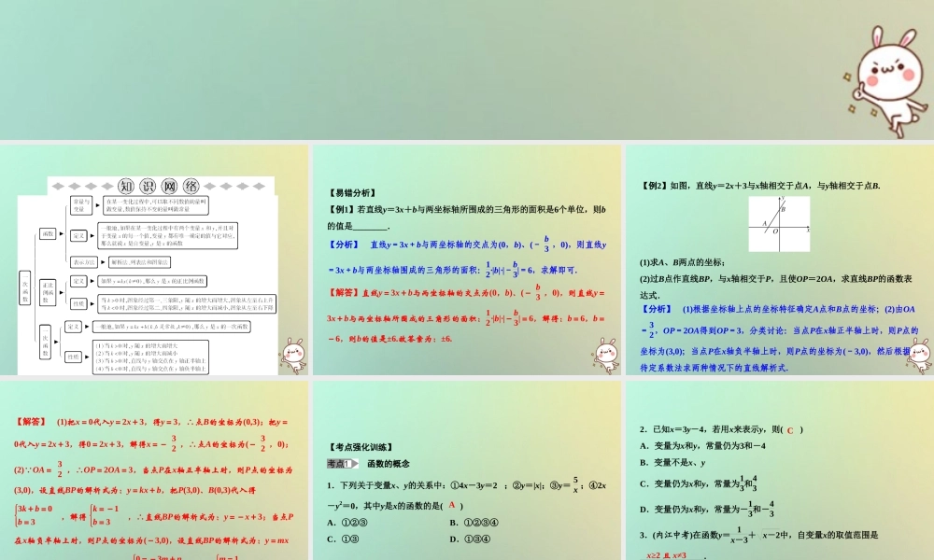The width and height of the screenshot is (934, 560).
Task: Click the 常量与变量 box in the mind map
Action: tap(79, 205)
